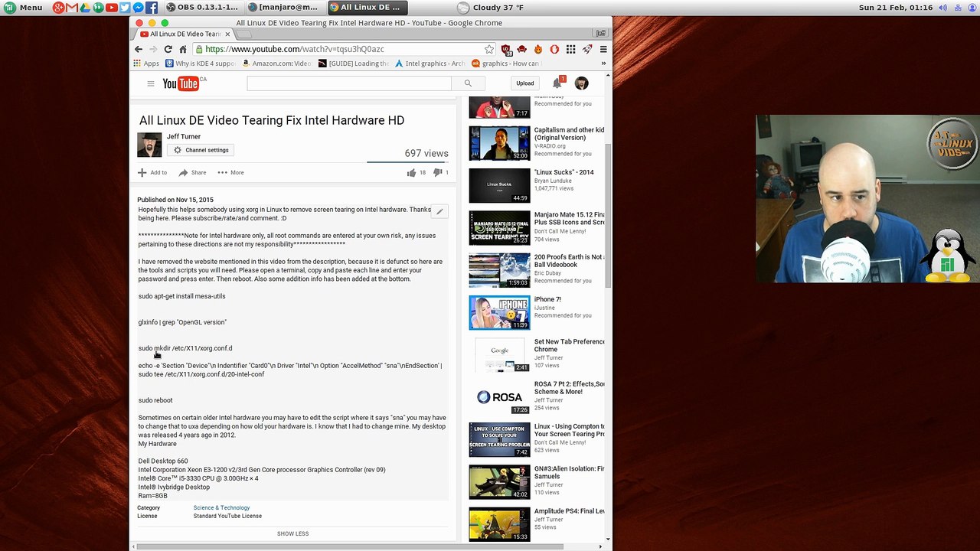980x551 pixels.
Task: Open the Apps bookmarks shortcut
Action: click(x=146, y=64)
